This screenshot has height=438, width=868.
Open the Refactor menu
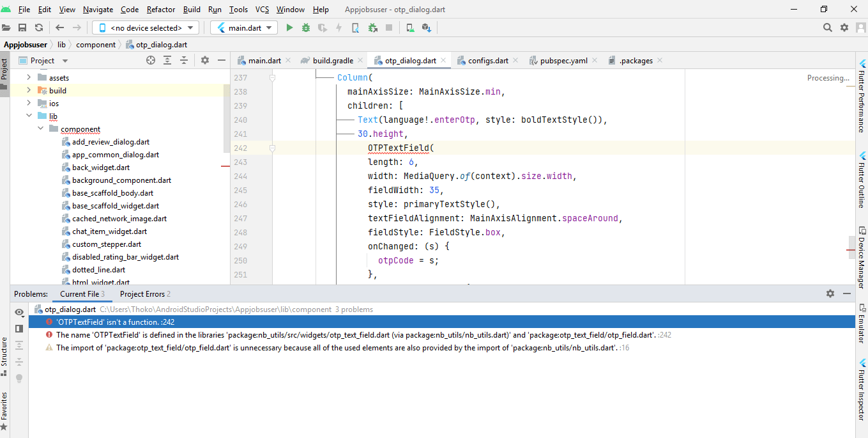coord(161,9)
